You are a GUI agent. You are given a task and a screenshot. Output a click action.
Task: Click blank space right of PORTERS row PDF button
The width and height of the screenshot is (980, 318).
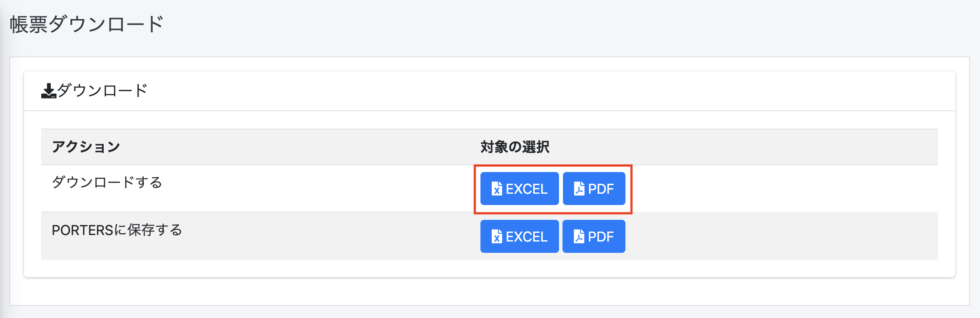(781, 237)
